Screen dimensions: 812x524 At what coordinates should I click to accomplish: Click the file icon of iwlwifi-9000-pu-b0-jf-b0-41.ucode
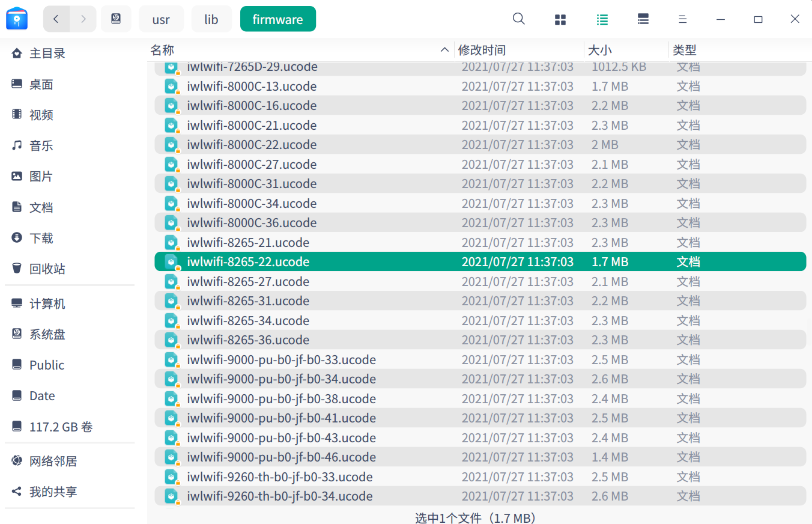(172, 418)
